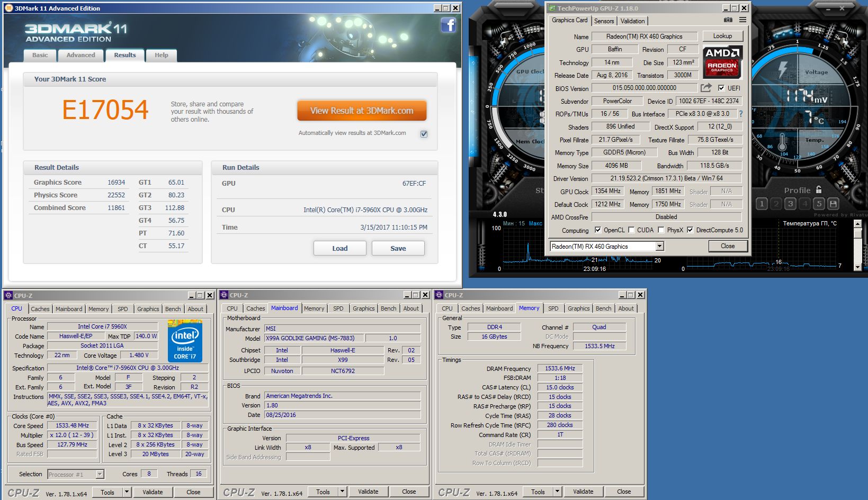
Task: Toggle automatically view results at 3DMark.com
Action: click(x=424, y=134)
